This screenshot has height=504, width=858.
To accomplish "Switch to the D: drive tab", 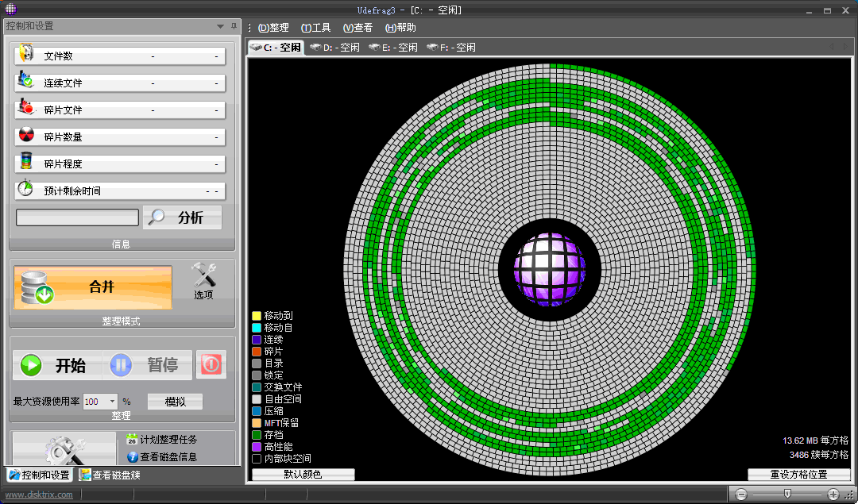I will (334, 48).
